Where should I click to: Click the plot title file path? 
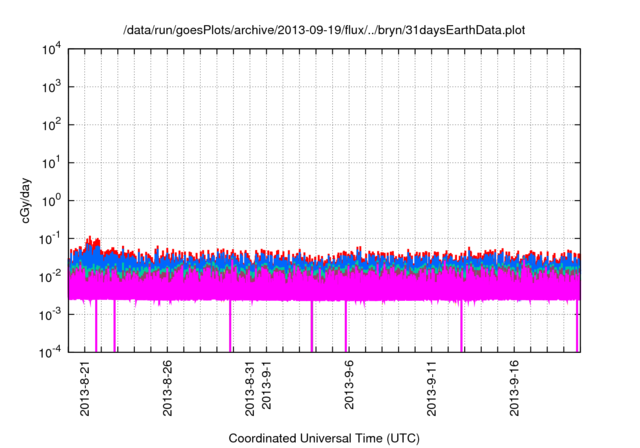(324, 30)
